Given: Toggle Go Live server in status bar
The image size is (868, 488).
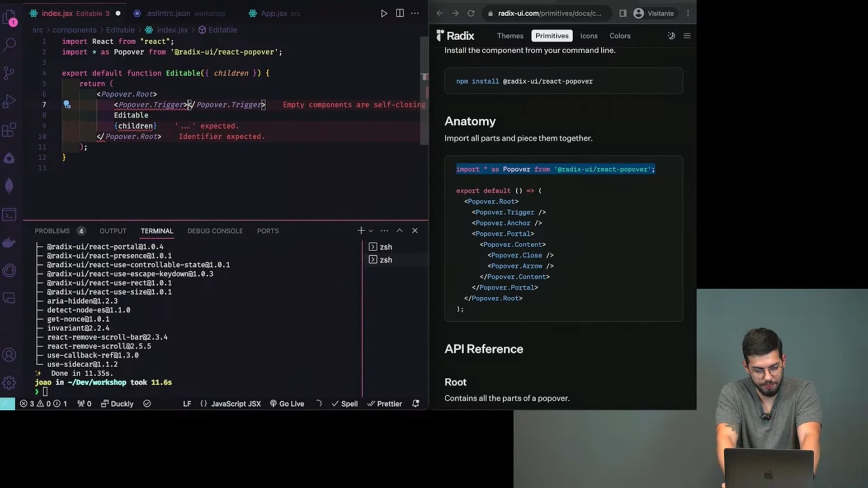Looking at the screenshot, I should click(x=287, y=404).
